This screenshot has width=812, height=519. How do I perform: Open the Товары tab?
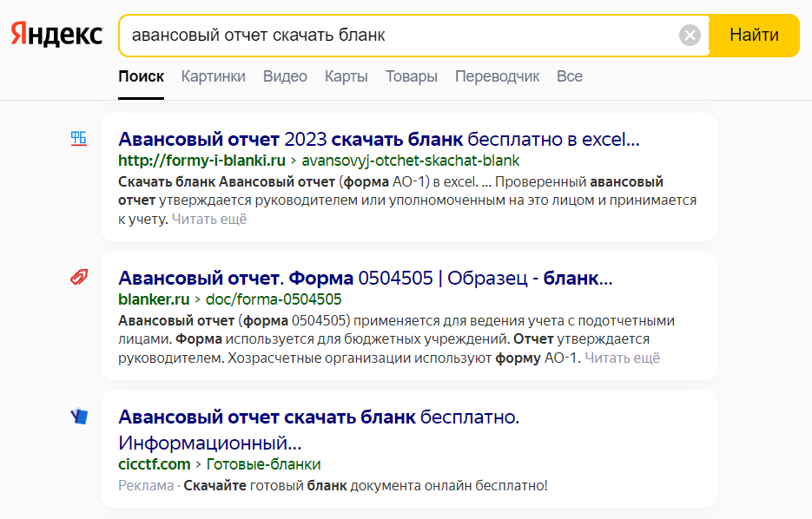[x=411, y=76]
